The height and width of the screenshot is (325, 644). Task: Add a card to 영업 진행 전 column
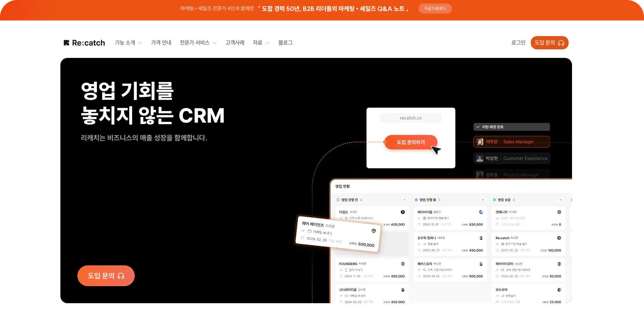coord(404,200)
